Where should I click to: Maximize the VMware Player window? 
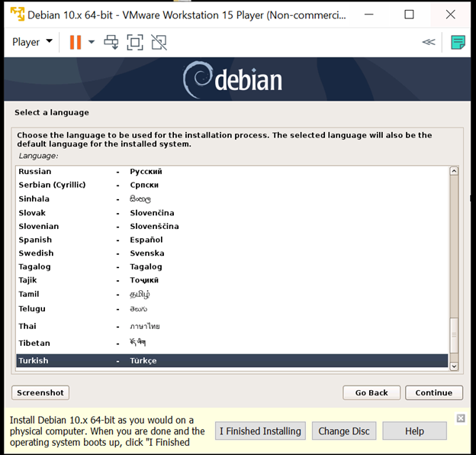pos(409,15)
